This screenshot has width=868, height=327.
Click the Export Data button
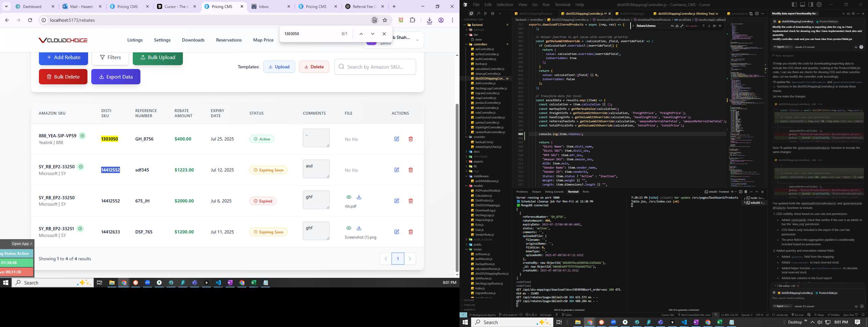(116, 77)
